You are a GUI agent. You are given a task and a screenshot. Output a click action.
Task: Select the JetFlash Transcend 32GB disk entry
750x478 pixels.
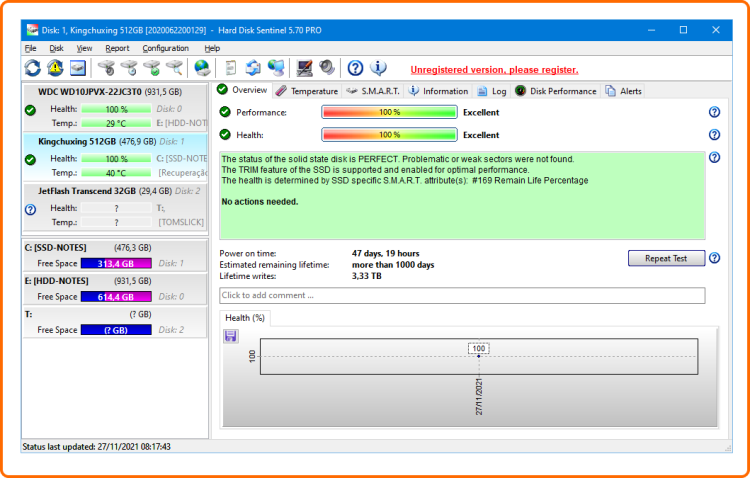point(115,207)
